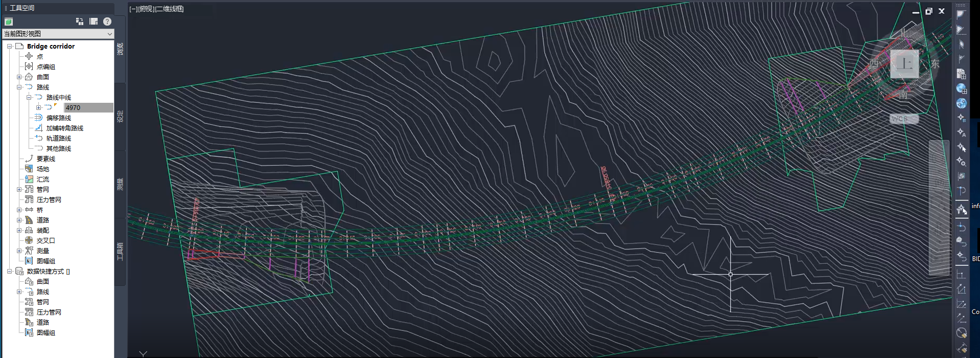
Task: Collapse the 路线 node under Bridge corridor
Action: coord(19,87)
